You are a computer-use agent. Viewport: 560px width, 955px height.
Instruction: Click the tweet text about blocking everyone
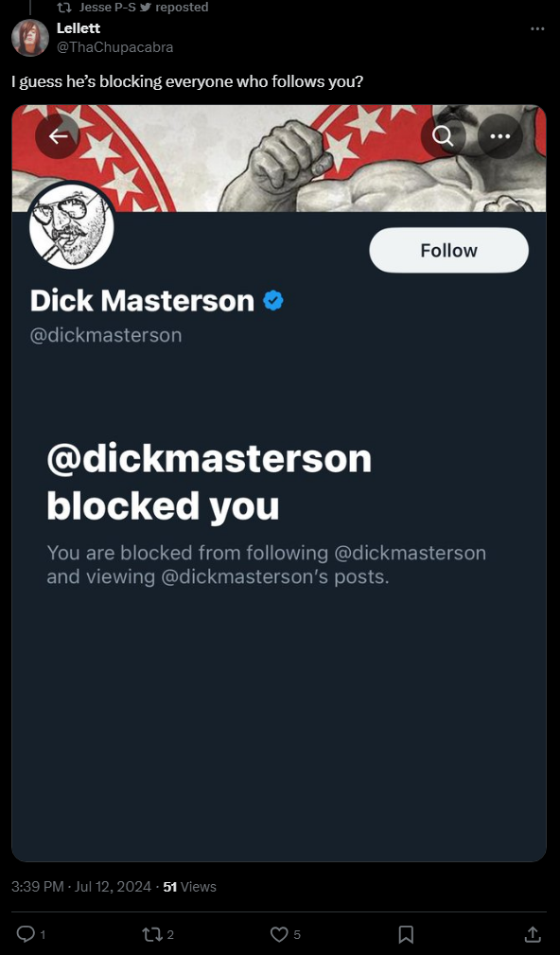[187, 81]
